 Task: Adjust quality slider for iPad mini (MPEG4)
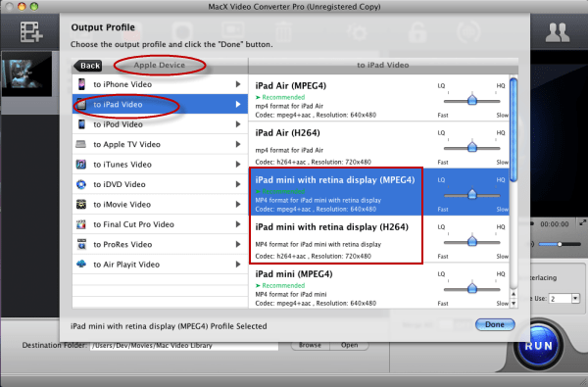[471, 288]
